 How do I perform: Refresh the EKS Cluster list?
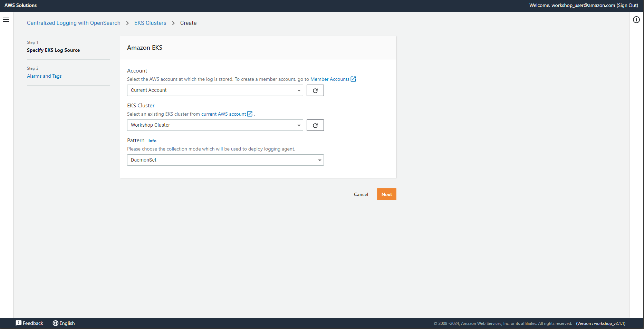coord(315,125)
